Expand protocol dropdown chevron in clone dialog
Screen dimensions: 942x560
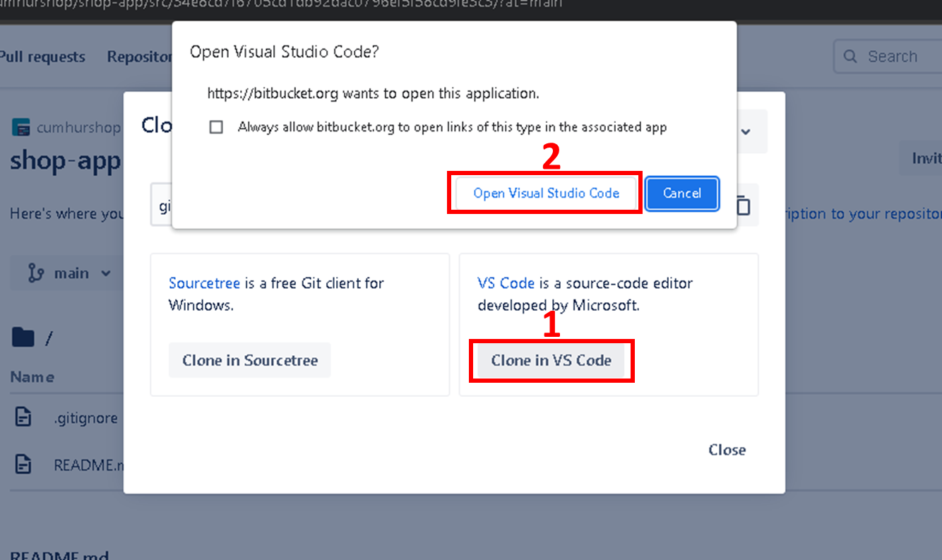pos(745,131)
